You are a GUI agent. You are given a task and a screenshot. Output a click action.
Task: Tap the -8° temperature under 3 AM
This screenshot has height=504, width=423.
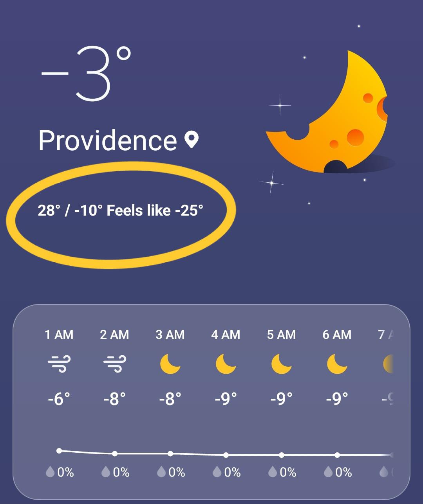point(170,399)
